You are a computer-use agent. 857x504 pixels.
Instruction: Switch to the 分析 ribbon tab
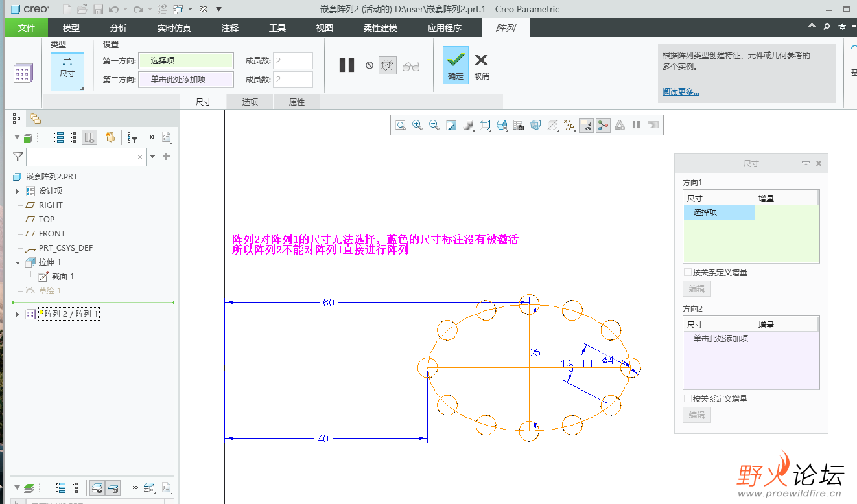pos(119,28)
